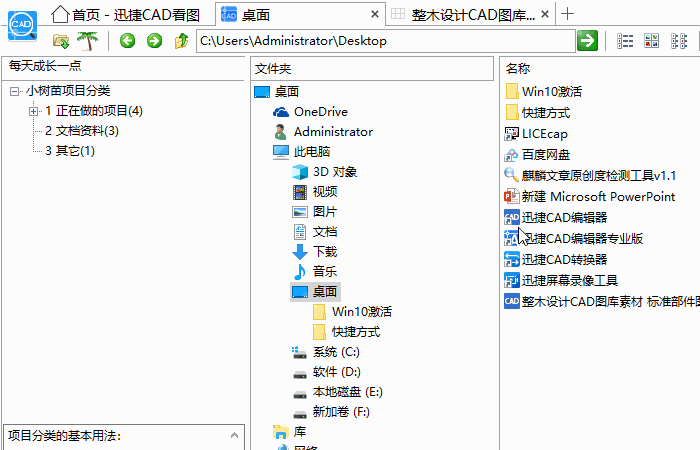Expand the 1 正在做的项目(4) node
700x450 pixels.
click(x=33, y=111)
